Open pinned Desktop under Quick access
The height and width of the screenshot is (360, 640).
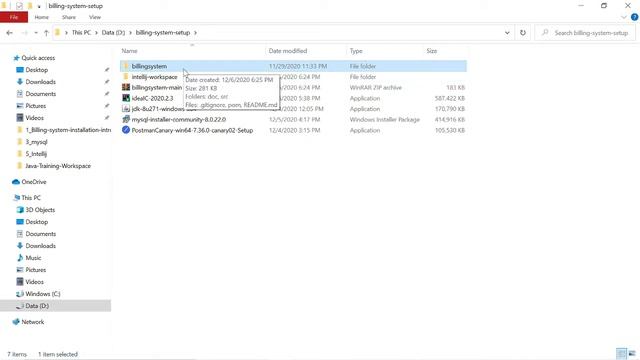pos(37,70)
